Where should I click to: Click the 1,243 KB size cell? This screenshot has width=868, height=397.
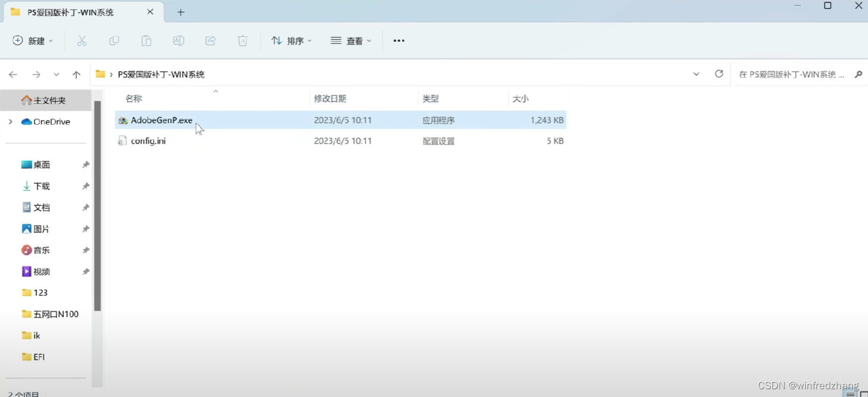(x=547, y=120)
